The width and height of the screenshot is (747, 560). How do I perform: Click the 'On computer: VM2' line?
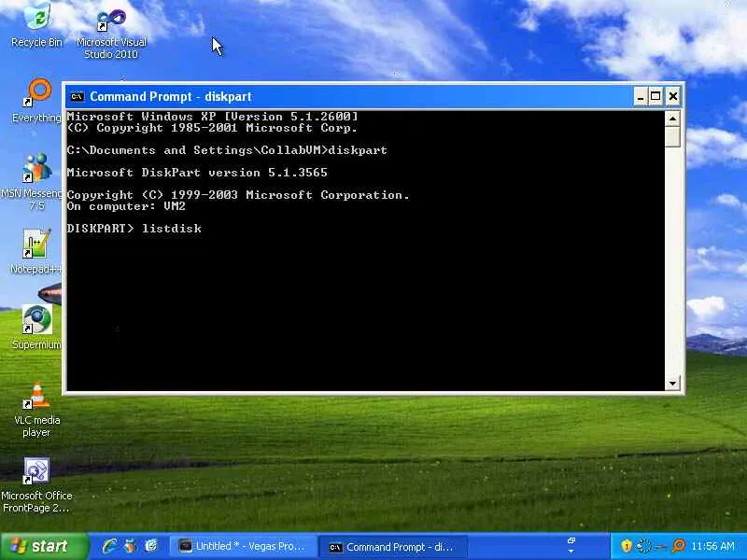pyautogui.click(x=126, y=206)
